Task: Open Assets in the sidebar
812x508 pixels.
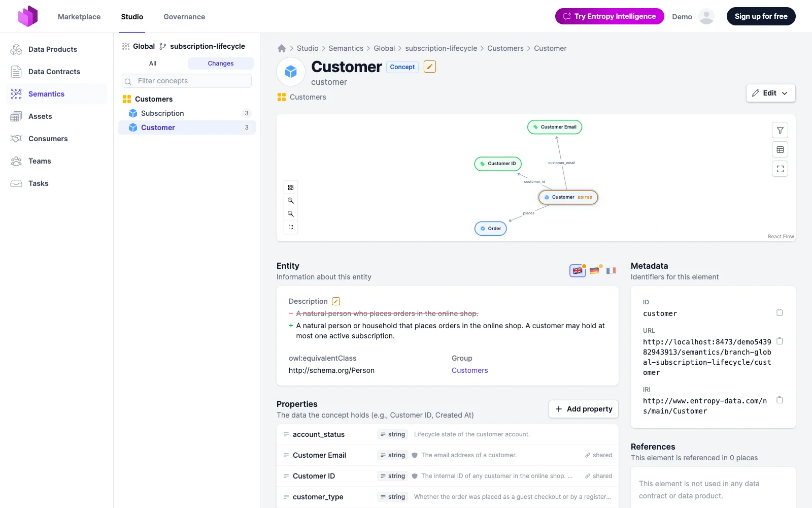Action: [x=57, y=116]
